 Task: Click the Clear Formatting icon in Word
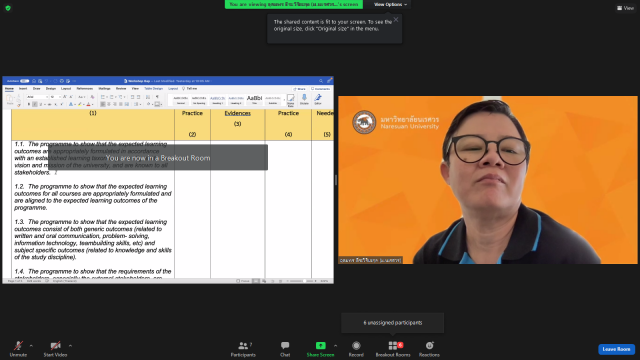pyautogui.click(x=92, y=97)
